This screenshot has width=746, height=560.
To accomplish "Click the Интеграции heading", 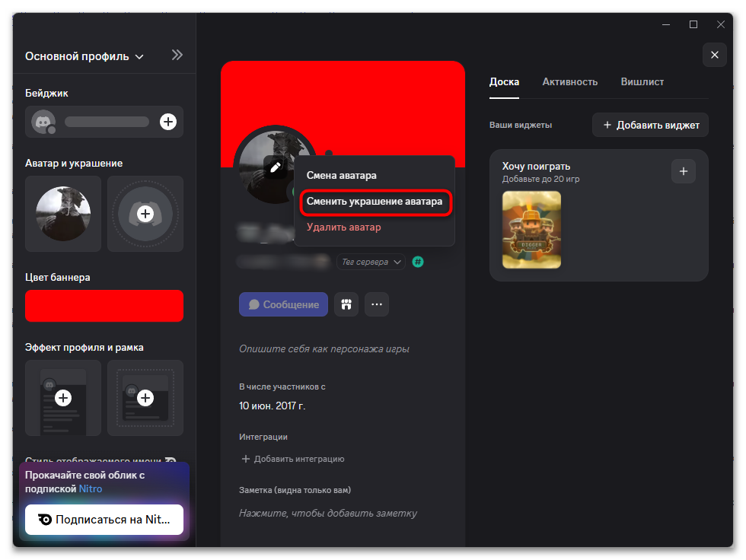I will pos(263,437).
